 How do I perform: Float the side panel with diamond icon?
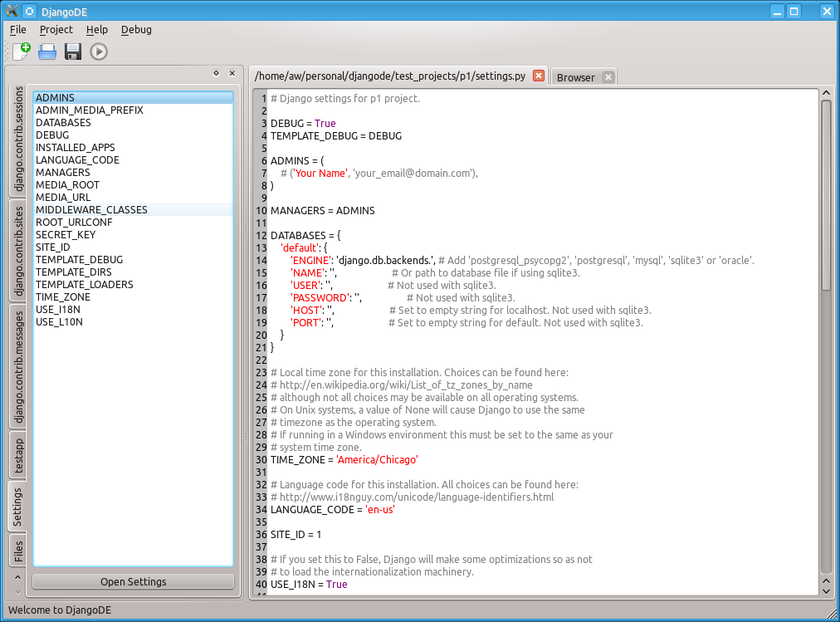tap(216, 73)
